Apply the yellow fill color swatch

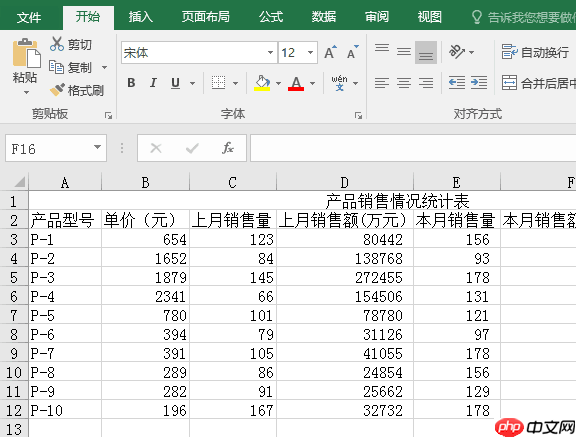point(262,83)
